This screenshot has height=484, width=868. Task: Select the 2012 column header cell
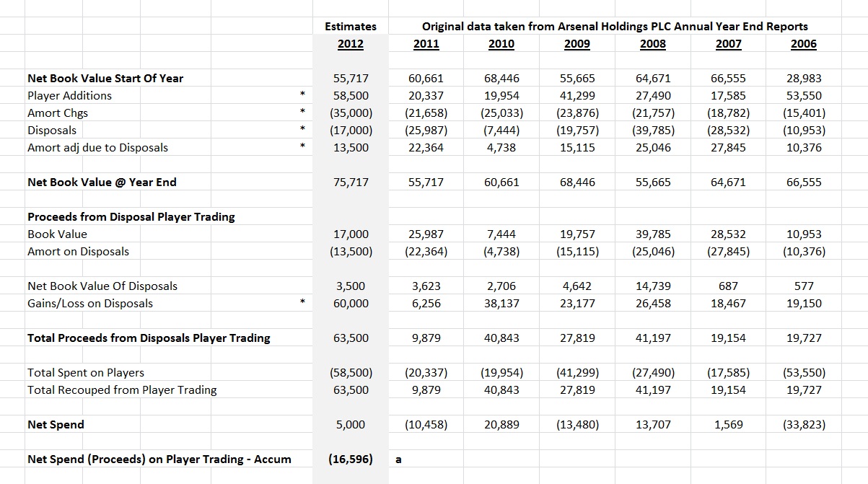350,44
